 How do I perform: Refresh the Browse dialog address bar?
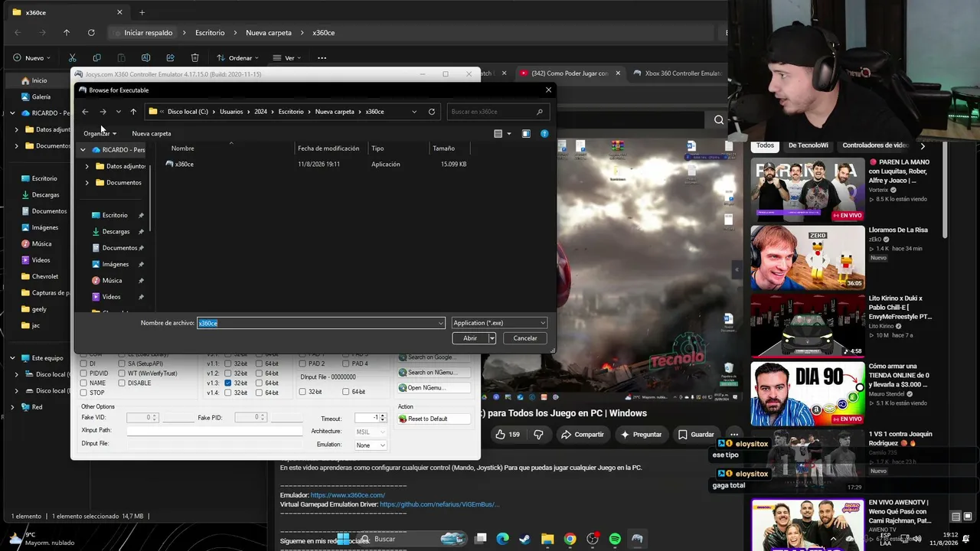tap(432, 112)
